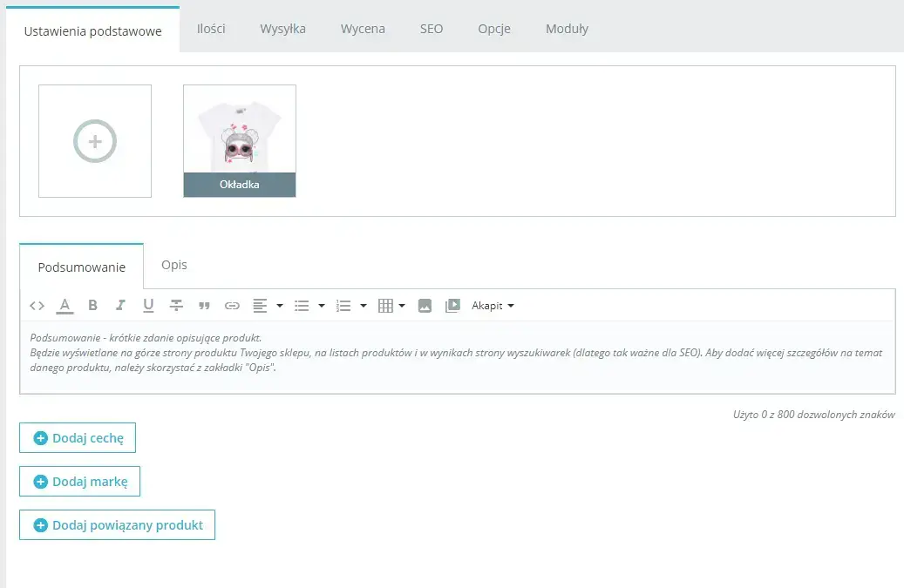Insert a blockquote
Screen dimensions: 904x588
click(204, 306)
